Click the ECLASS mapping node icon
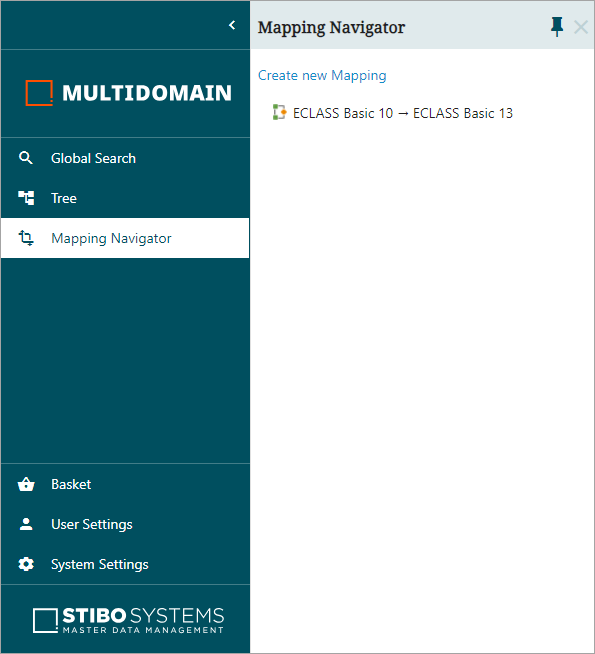This screenshot has height=654, width=595. [x=279, y=112]
